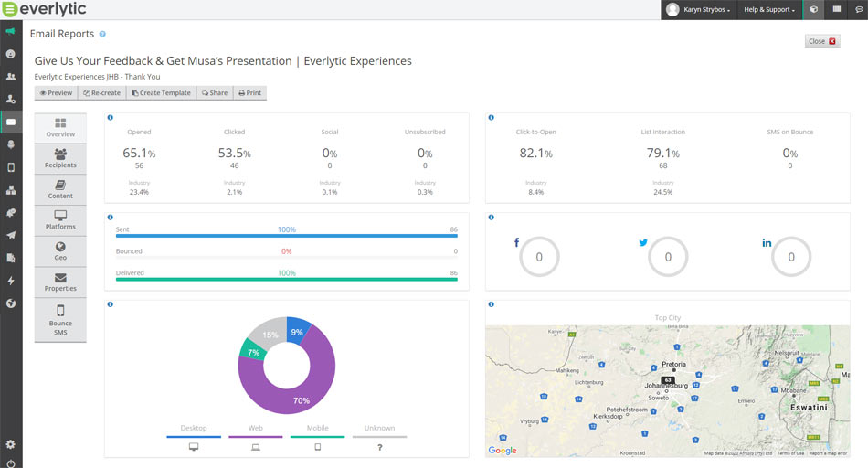Click the 63 marker on the map

pos(668,379)
